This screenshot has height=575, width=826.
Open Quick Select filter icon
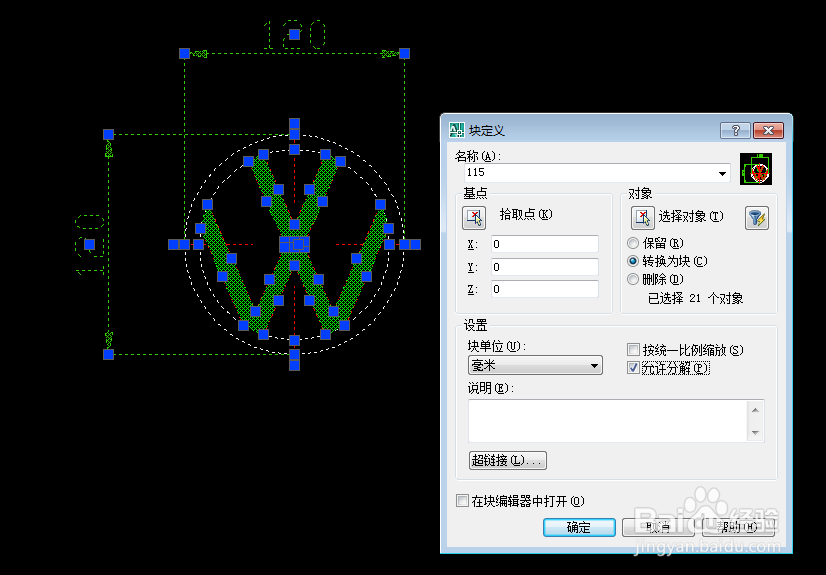(x=756, y=218)
